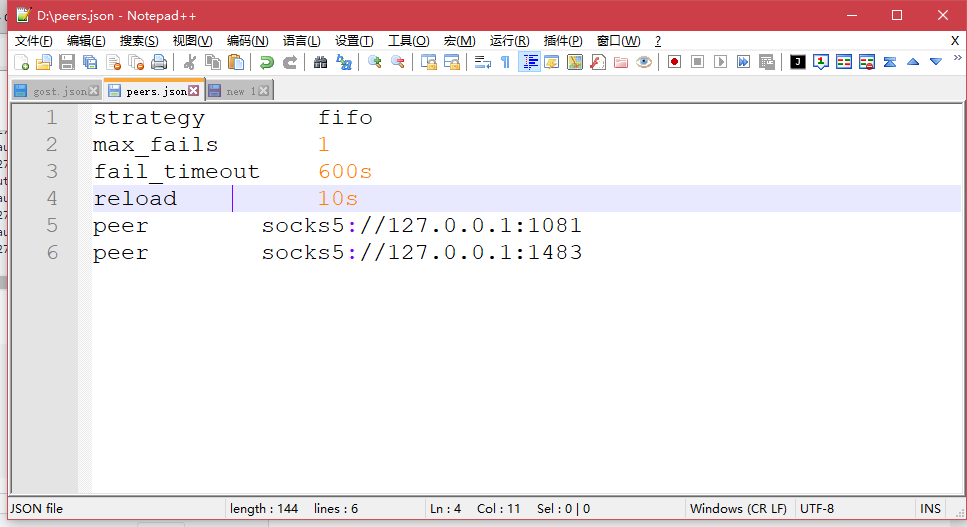Jump to first difference icon
Screen dimensions: 967x527
pyautogui.click(x=890, y=62)
